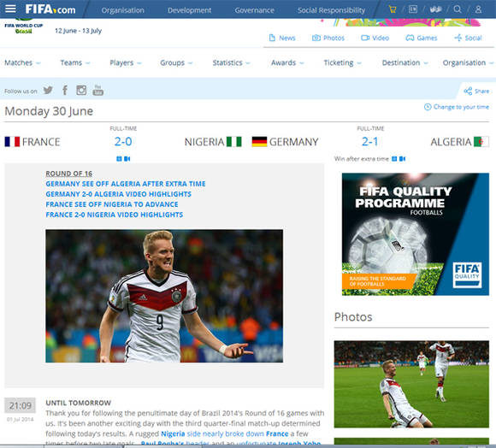Click the 2-1 Germany-Algeria score

coord(369,142)
